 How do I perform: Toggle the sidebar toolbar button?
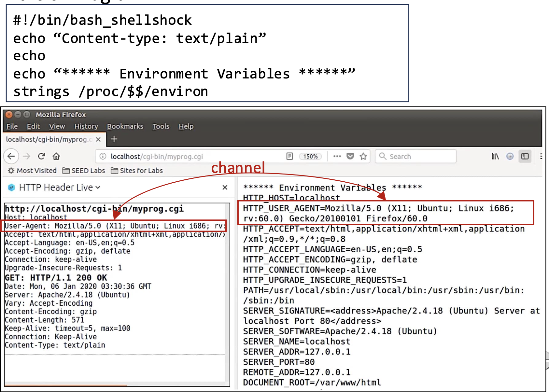[x=525, y=156]
